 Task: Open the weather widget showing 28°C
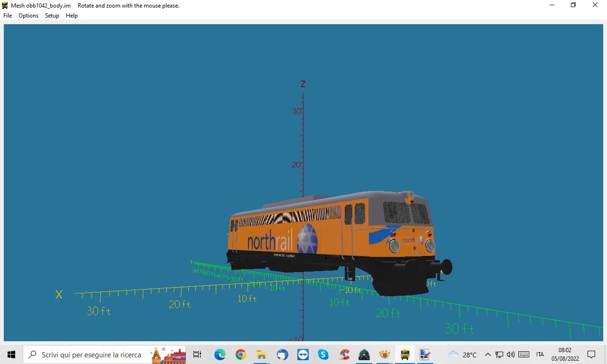pyautogui.click(x=462, y=355)
